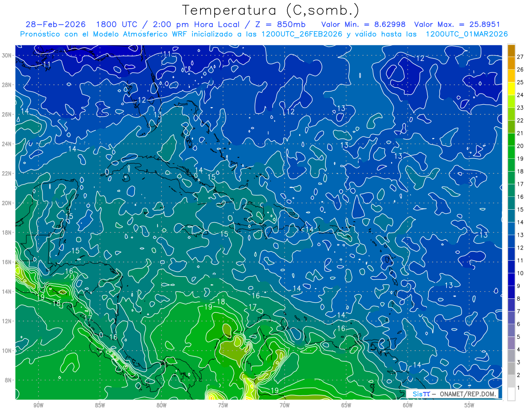Click the 14N latitude axis label
The height and width of the screenshot is (411, 532).
[8, 292]
